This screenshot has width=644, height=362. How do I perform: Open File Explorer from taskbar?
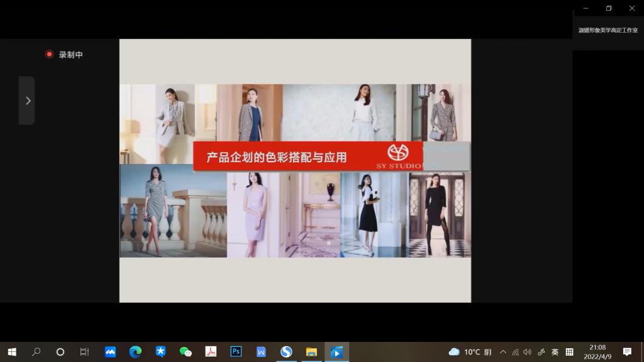tap(311, 352)
